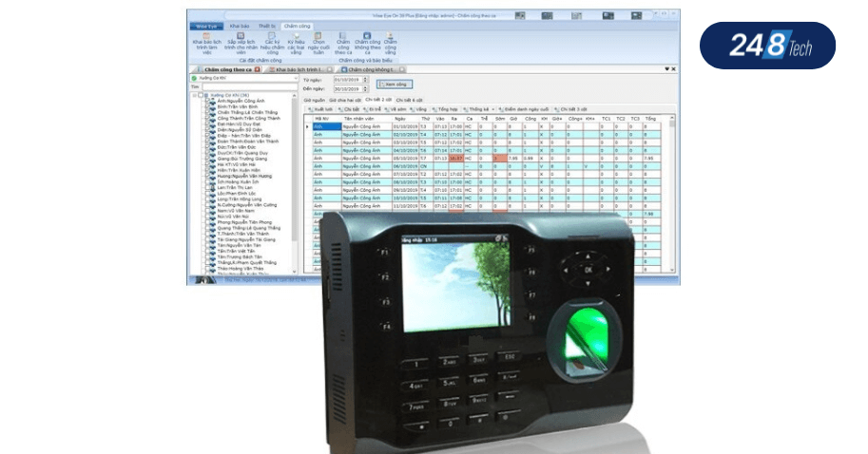Click the attendance grid vertical scrollbar
The image size is (868, 454).
(x=672, y=193)
